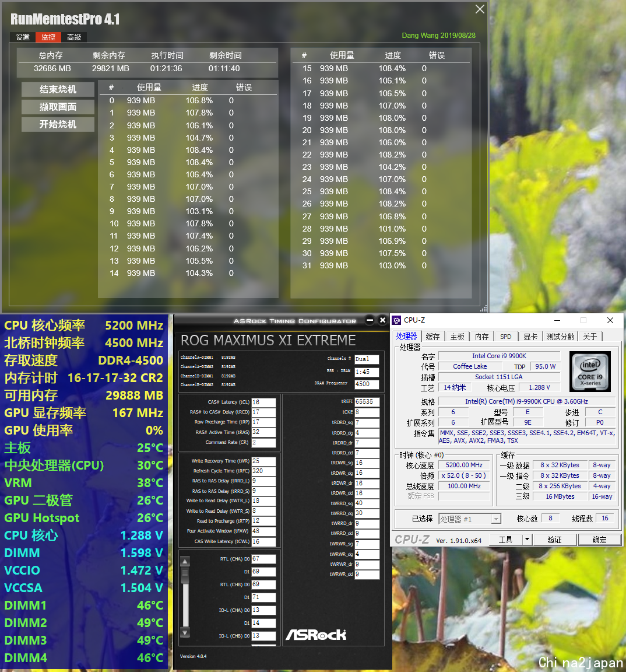Screen dimensions: 626x672
Task: Click the progress value 103.1% for thread 9
Action: 199,211
